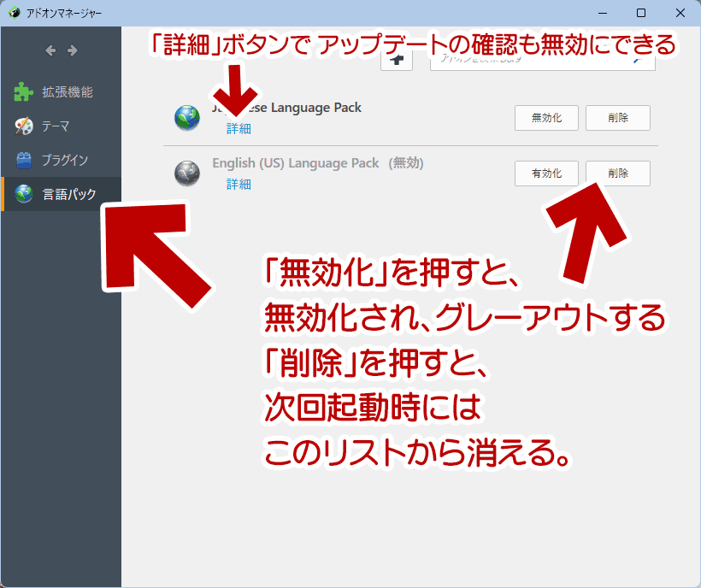
Task: Open 詳細 link for Japanese Language Pack
Action: [239, 128]
